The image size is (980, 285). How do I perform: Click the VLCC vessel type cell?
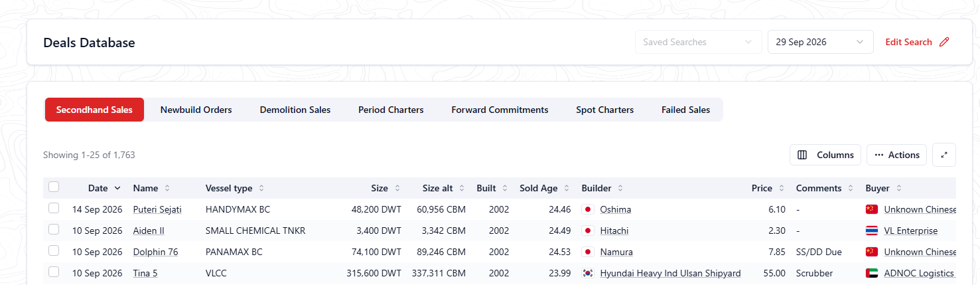[216, 273]
